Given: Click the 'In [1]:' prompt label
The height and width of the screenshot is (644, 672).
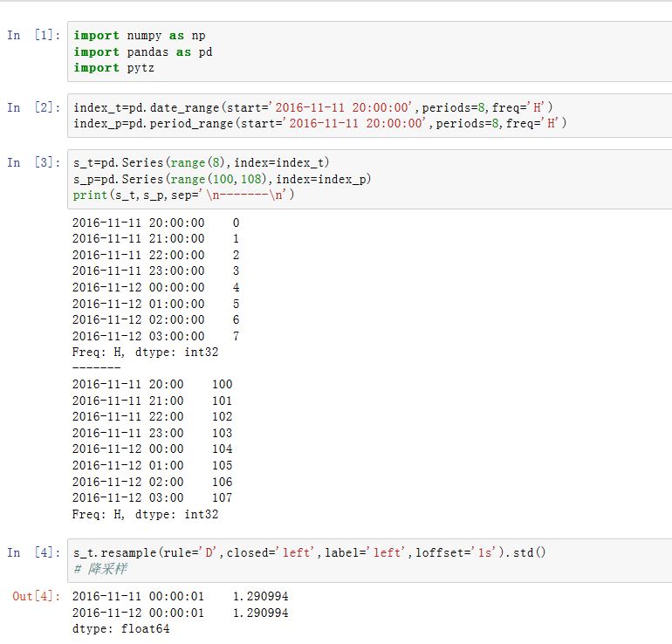Looking at the screenshot, I should [x=33, y=35].
